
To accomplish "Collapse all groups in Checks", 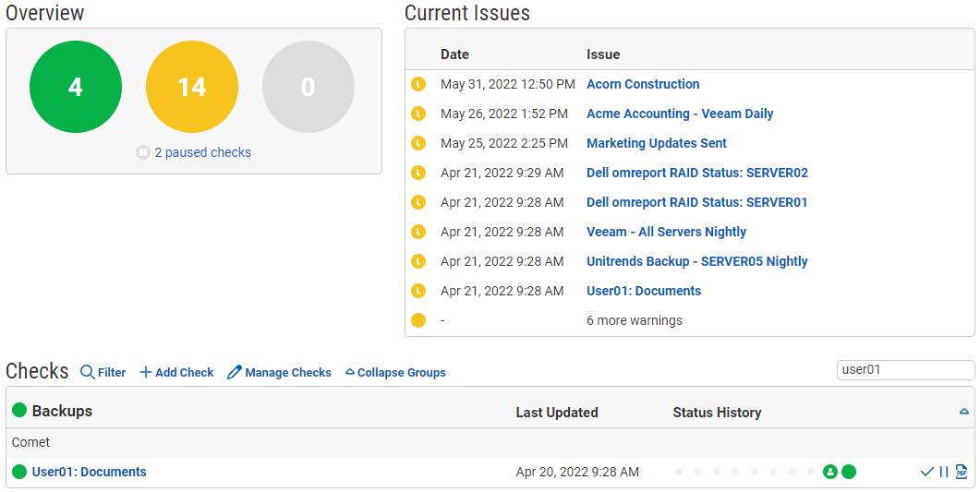I will 395,373.
